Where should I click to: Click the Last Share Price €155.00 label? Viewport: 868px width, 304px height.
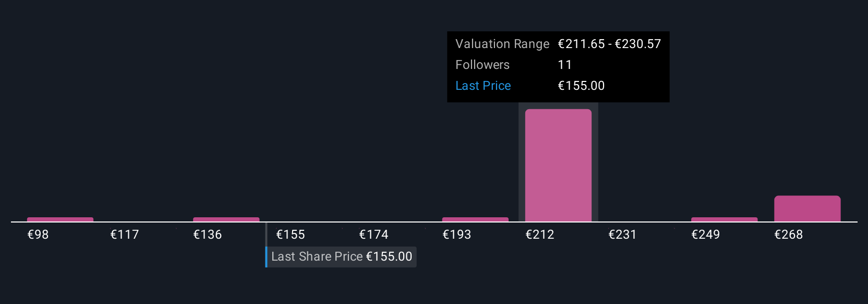(x=341, y=257)
